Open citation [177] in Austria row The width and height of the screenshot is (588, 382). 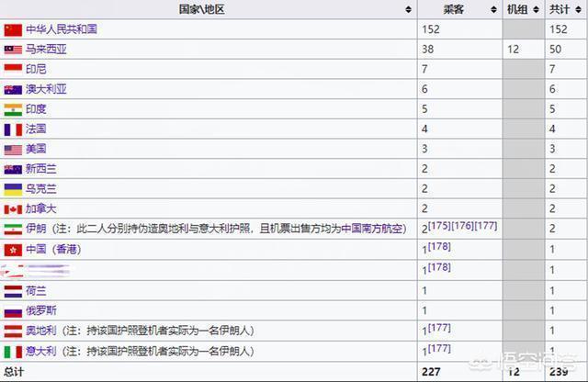439,328
